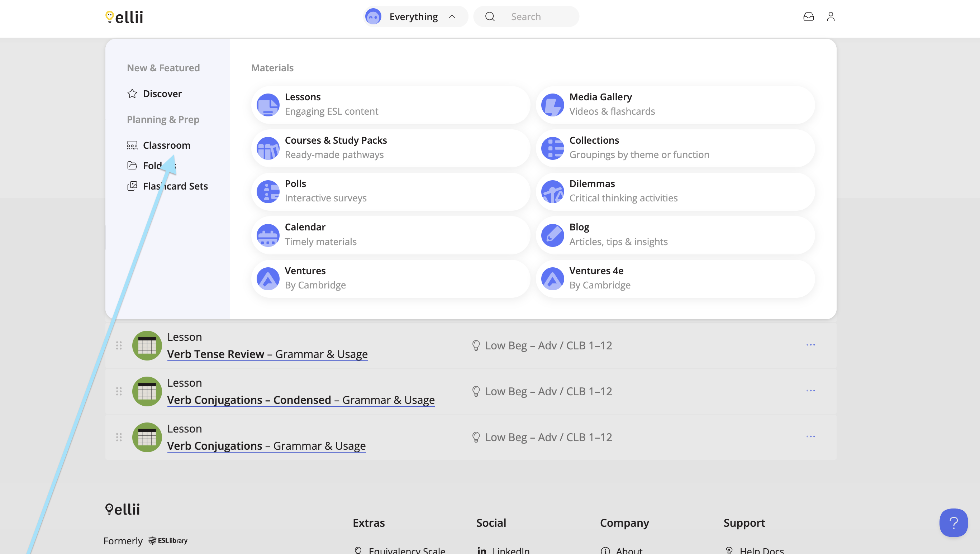Open Ventures By Cambridge item
980x554 pixels.
pyautogui.click(x=390, y=278)
